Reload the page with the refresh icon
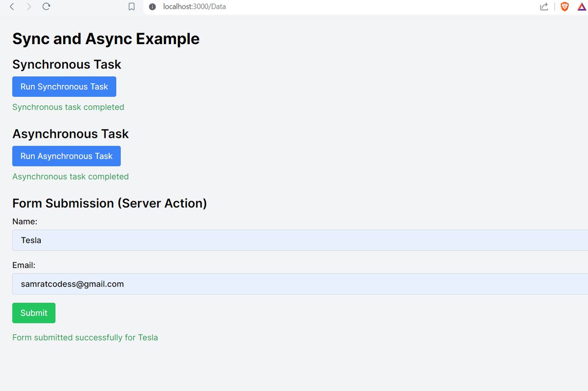Image resolution: width=588 pixels, height=391 pixels. (x=46, y=6)
